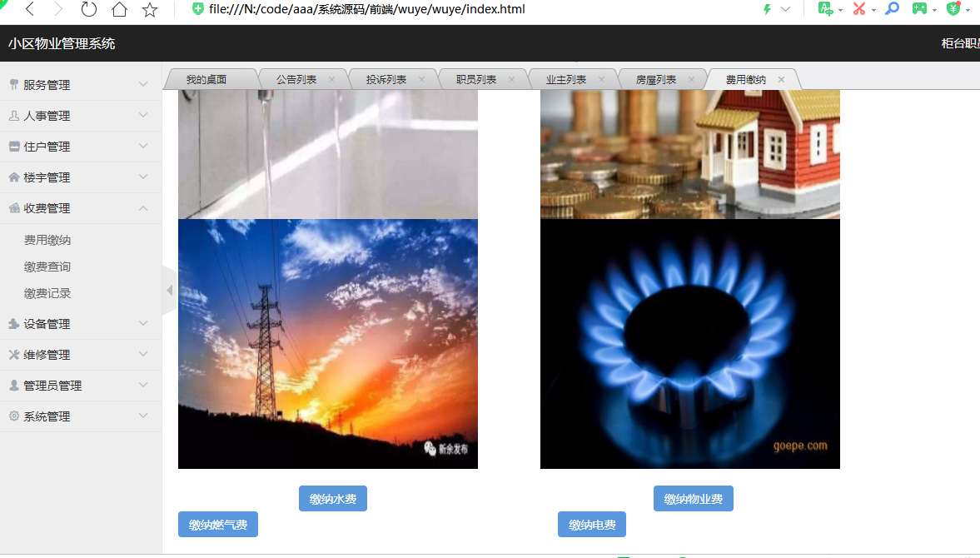Bookmark page with the star icon
The image size is (980, 558).
click(x=150, y=10)
